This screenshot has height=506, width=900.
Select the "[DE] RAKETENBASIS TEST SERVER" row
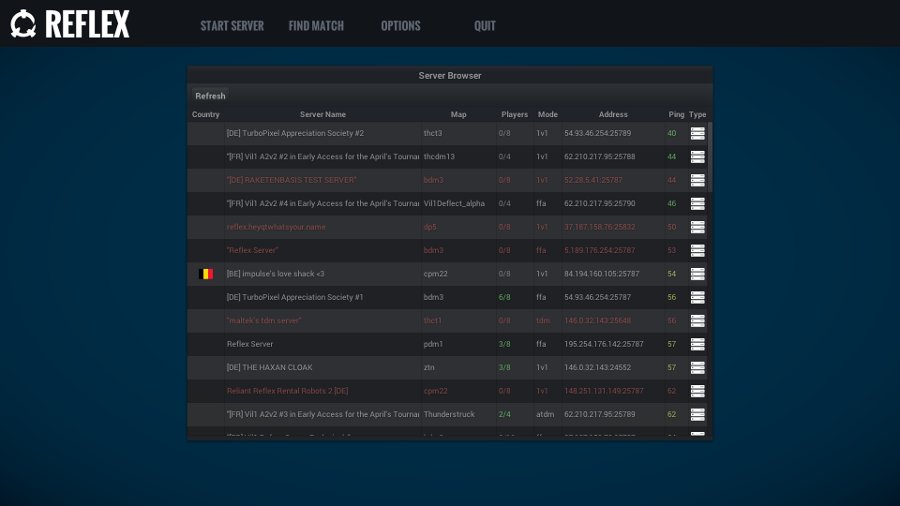click(448, 180)
